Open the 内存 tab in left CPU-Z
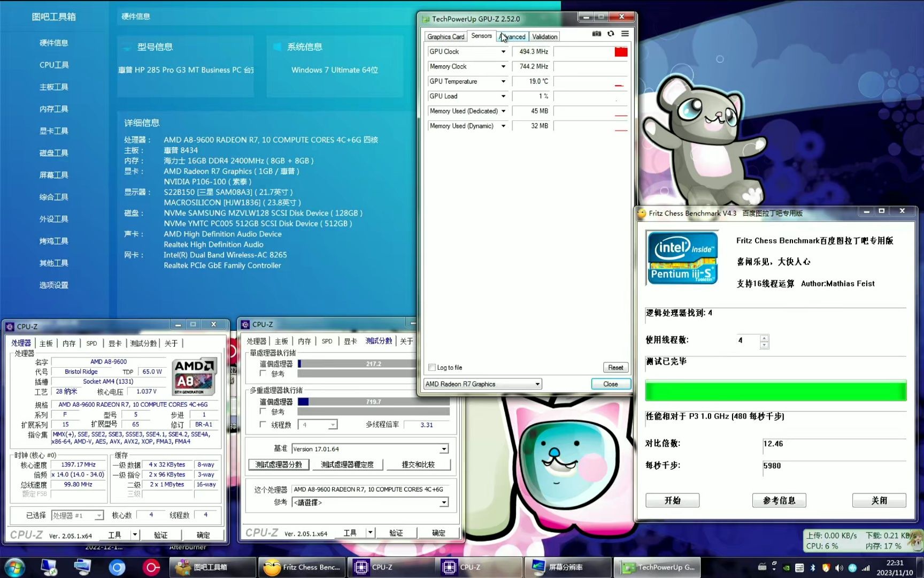 pyautogui.click(x=69, y=343)
